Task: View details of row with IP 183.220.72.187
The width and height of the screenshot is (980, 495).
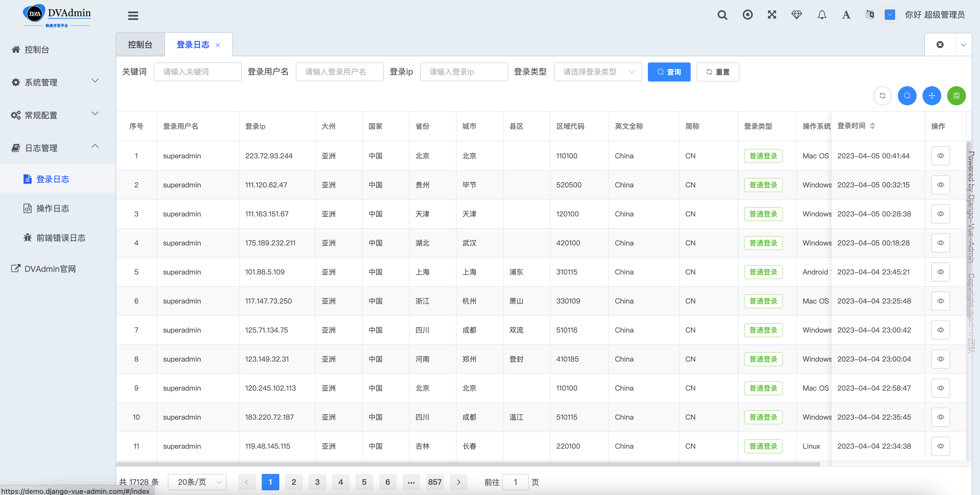Action: click(x=940, y=417)
